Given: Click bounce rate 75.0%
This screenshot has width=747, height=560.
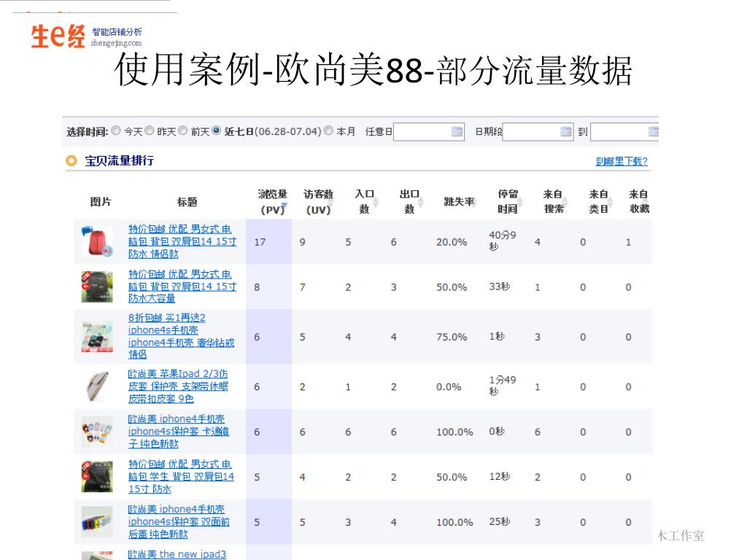Looking at the screenshot, I should coord(452,337).
